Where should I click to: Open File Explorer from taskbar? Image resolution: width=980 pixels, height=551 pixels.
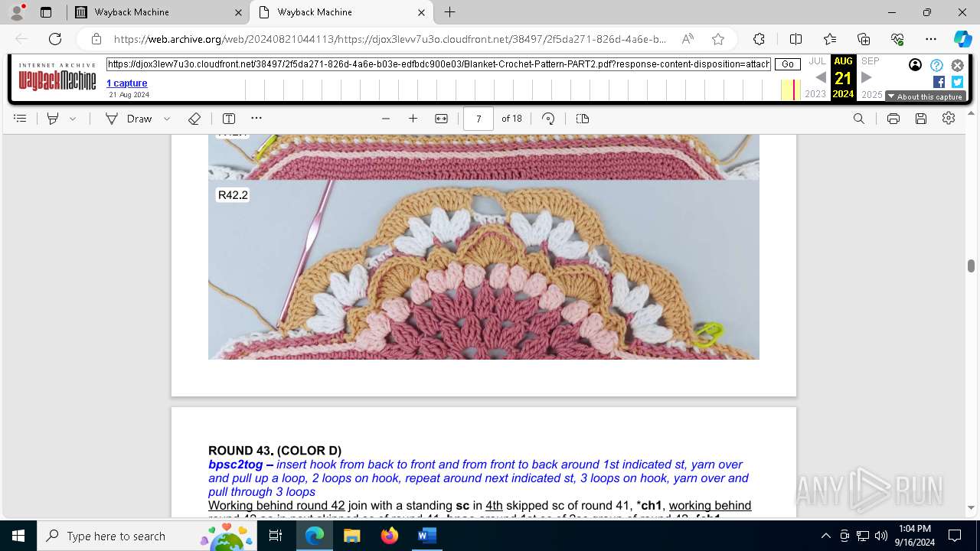coord(351,536)
